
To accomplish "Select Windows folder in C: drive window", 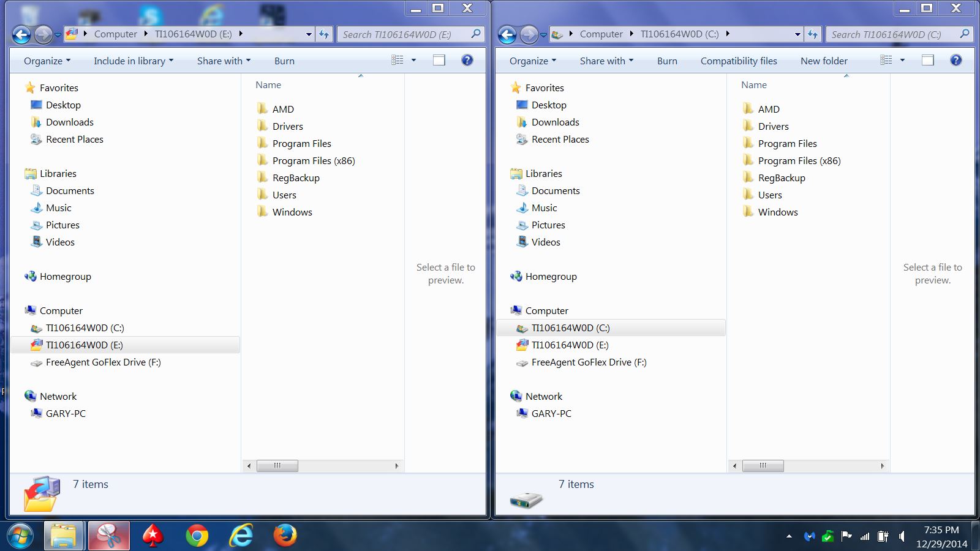I will (x=771, y=212).
